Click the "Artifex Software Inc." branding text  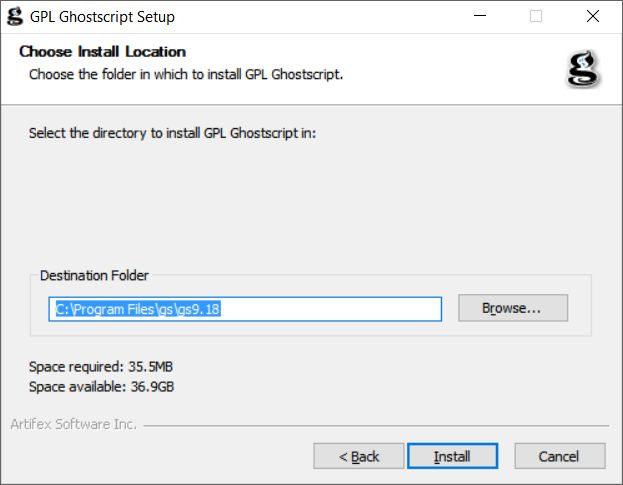(73, 424)
